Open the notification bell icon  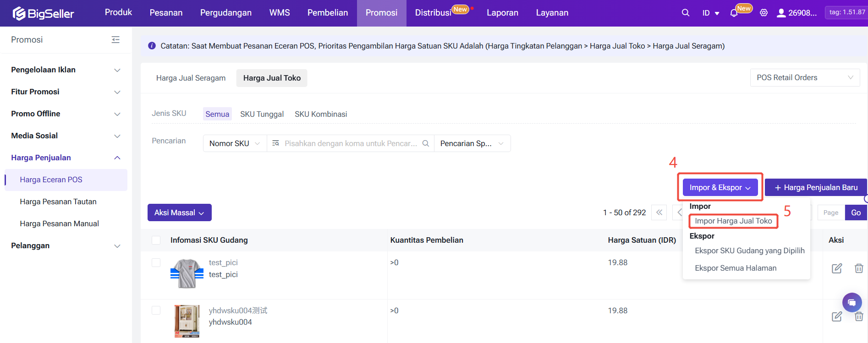[734, 13]
